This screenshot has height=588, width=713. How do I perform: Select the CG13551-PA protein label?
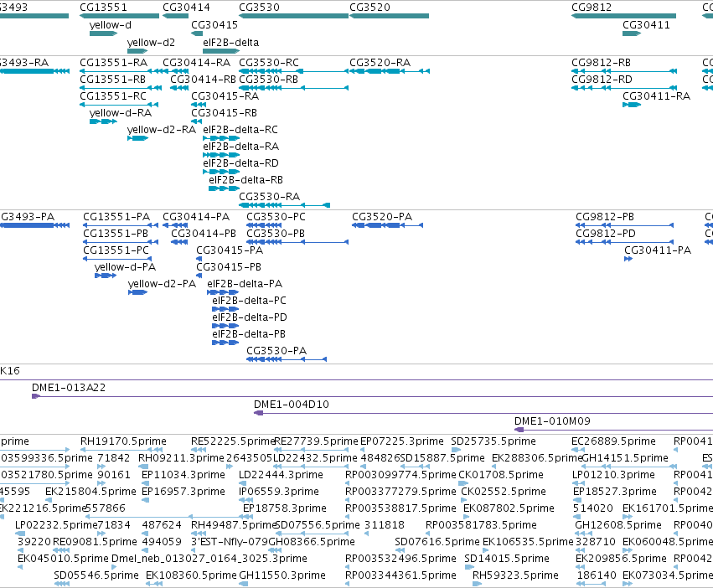click(116, 216)
